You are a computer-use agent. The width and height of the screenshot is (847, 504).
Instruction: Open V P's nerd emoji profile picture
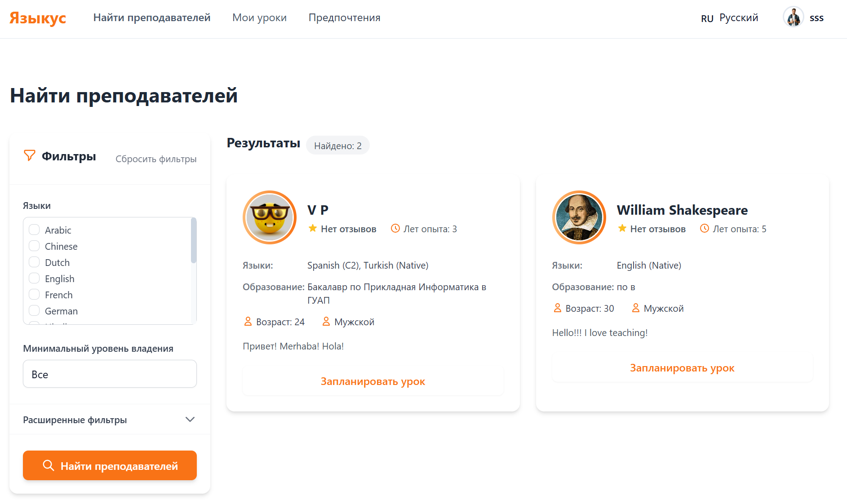pyautogui.click(x=269, y=217)
